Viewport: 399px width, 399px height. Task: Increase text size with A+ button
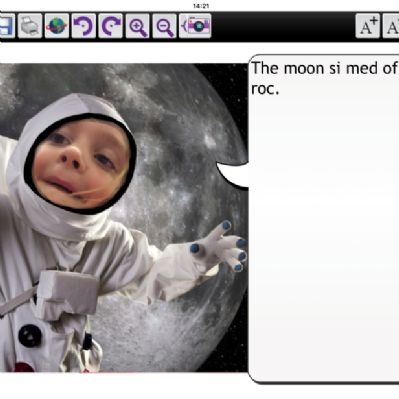click(x=368, y=26)
